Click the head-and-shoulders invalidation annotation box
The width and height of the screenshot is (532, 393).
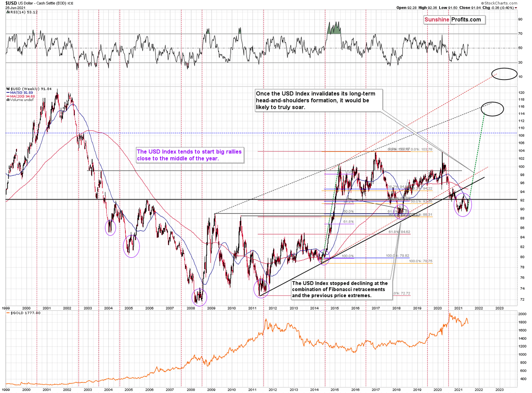(318, 100)
